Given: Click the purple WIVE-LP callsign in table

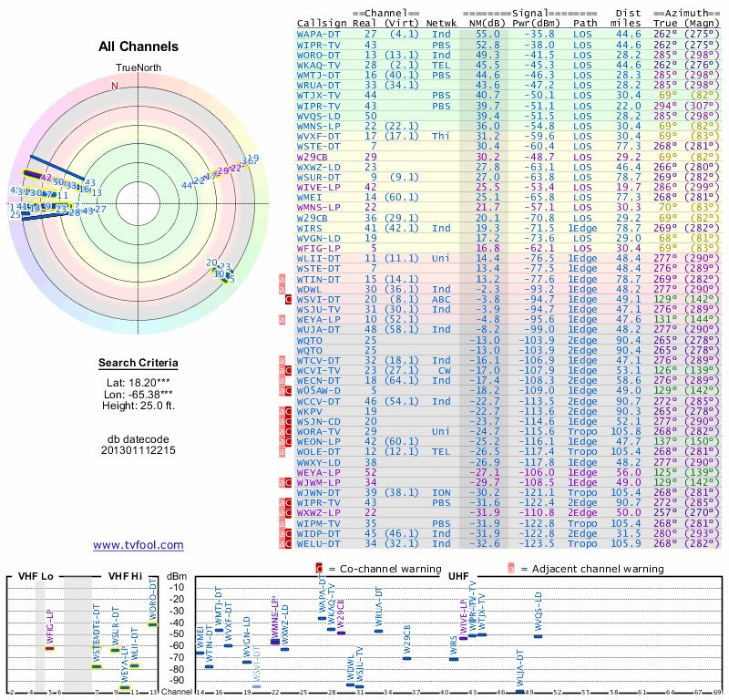Looking at the screenshot, I should pyautogui.click(x=318, y=187).
